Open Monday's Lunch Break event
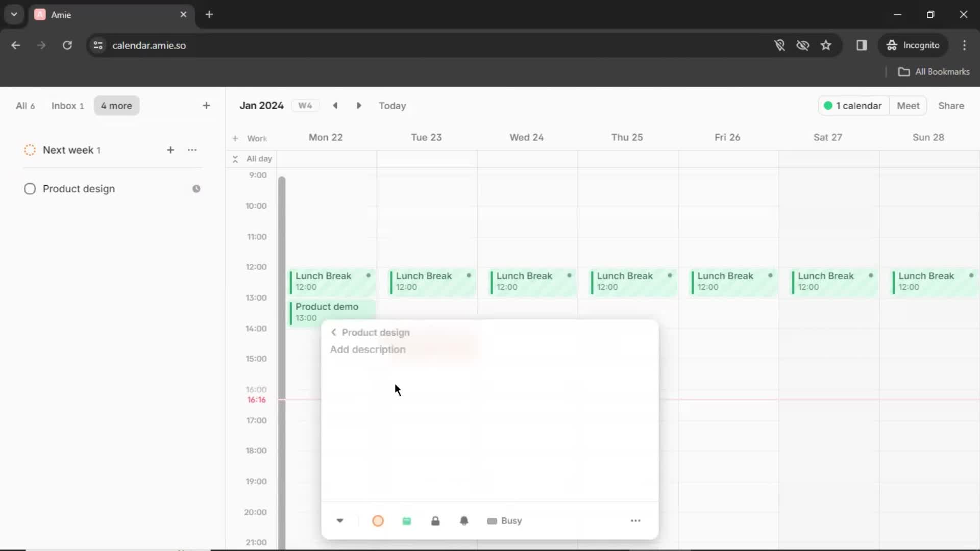Screen dimensions: 980x551 click(x=332, y=282)
